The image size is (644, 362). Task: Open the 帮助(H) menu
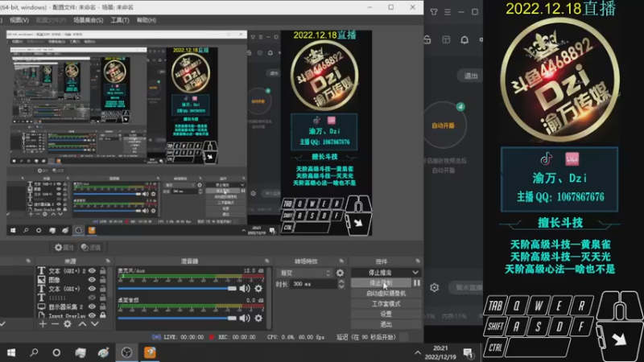click(147, 20)
